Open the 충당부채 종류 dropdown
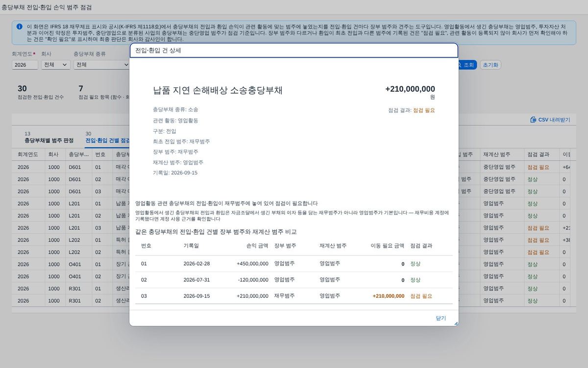The height and width of the screenshot is (368, 588). (x=101, y=65)
